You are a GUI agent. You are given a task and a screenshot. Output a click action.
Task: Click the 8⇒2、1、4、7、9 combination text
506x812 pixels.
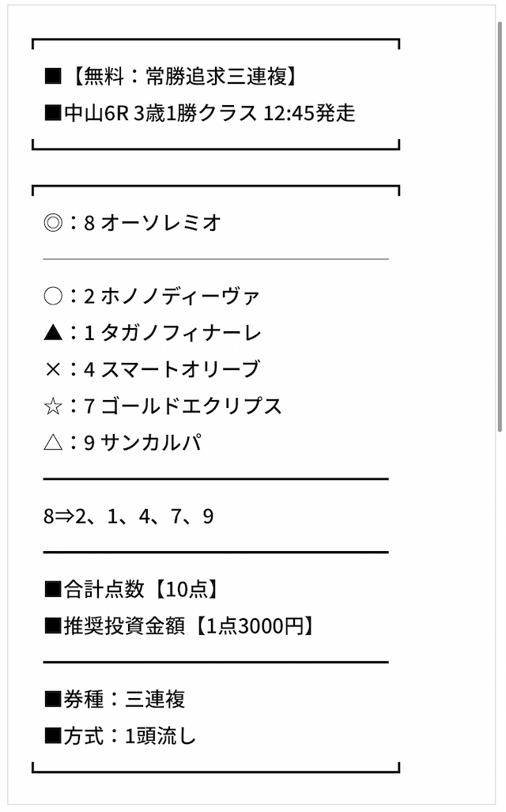coord(128,516)
